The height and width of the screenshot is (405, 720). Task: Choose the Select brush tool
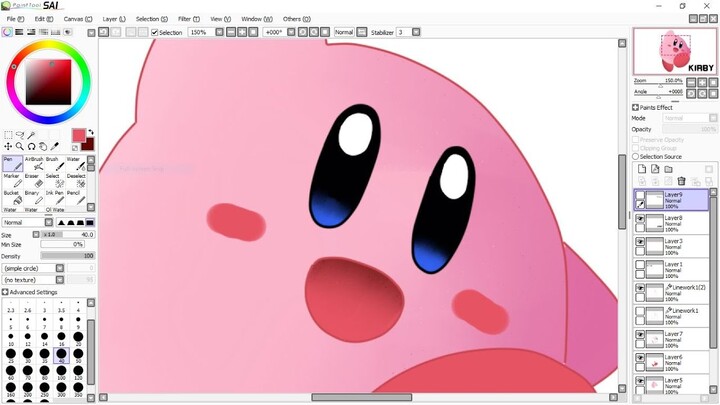(55, 181)
